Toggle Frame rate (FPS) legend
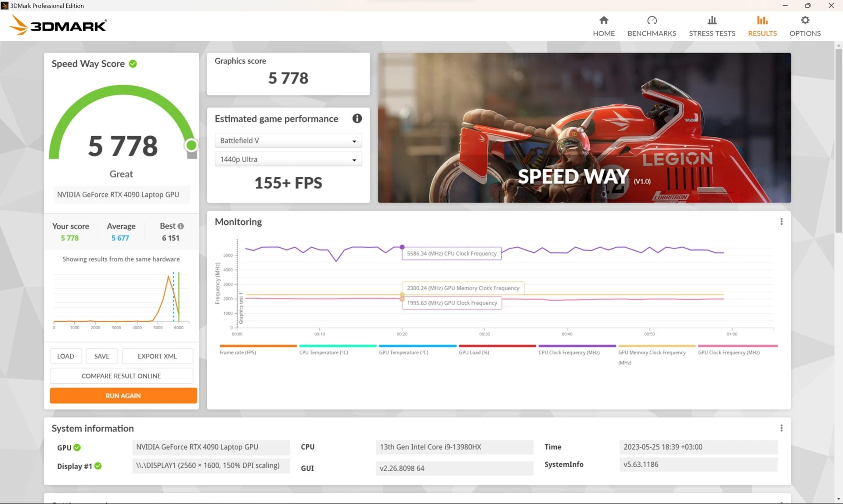 click(258, 350)
